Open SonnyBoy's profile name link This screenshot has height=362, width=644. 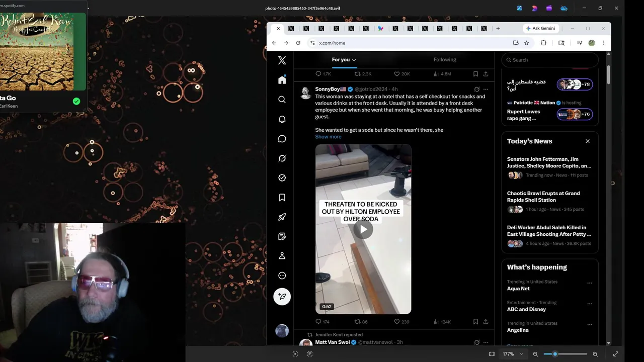coord(330,89)
